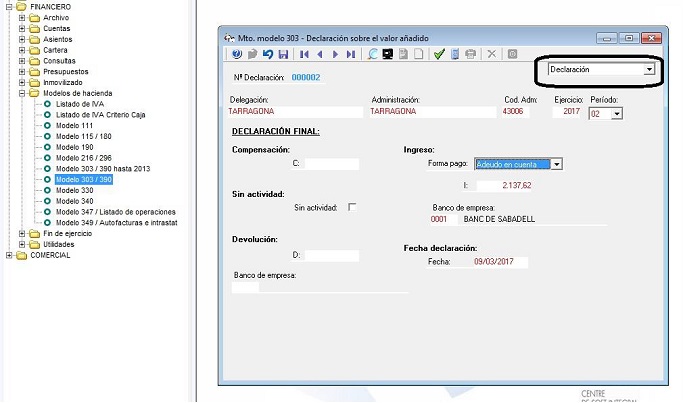
Task: Click the blank new page icon
Action: [418, 54]
